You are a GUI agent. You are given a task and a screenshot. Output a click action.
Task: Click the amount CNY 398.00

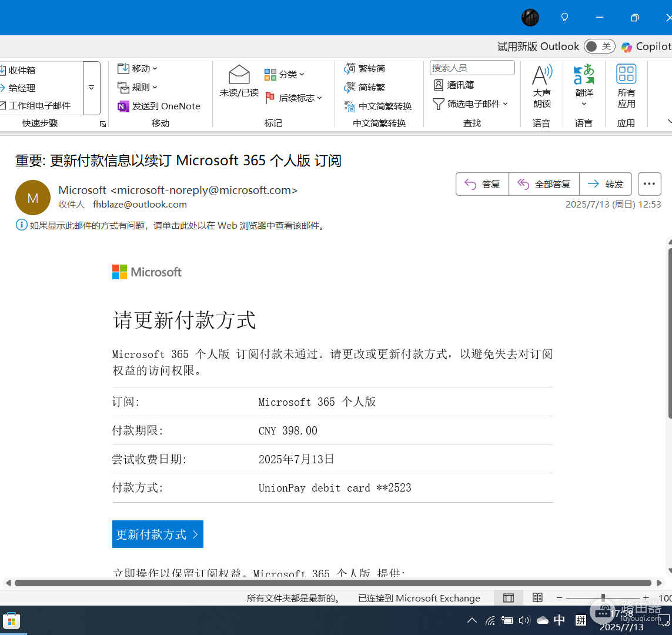point(288,430)
